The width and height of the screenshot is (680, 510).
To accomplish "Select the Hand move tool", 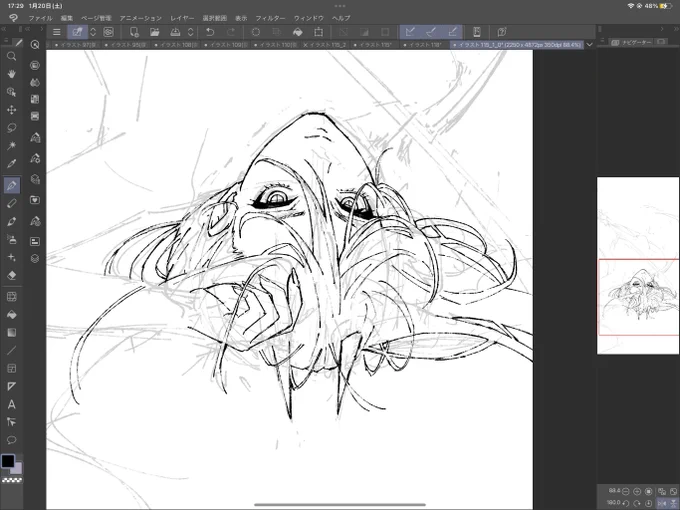I will [x=12, y=74].
